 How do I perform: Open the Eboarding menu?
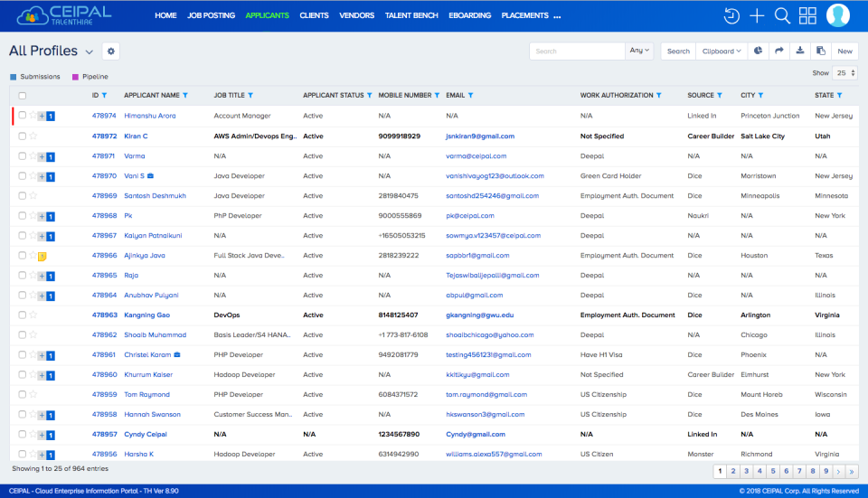click(x=469, y=15)
